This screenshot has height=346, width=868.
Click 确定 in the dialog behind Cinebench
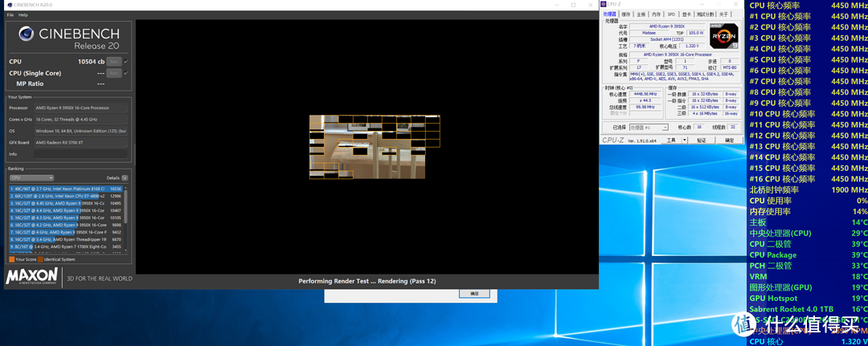(475, 294)
